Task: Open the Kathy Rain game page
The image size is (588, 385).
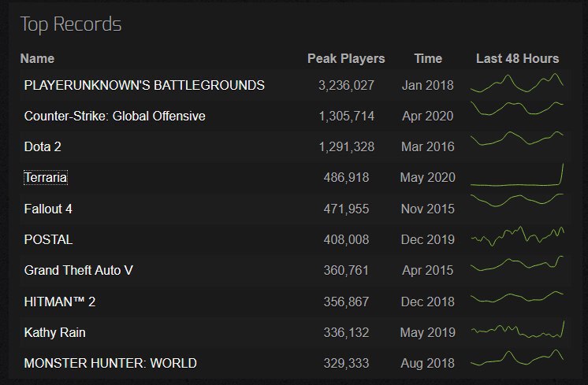Action: [x=55, y=332]
